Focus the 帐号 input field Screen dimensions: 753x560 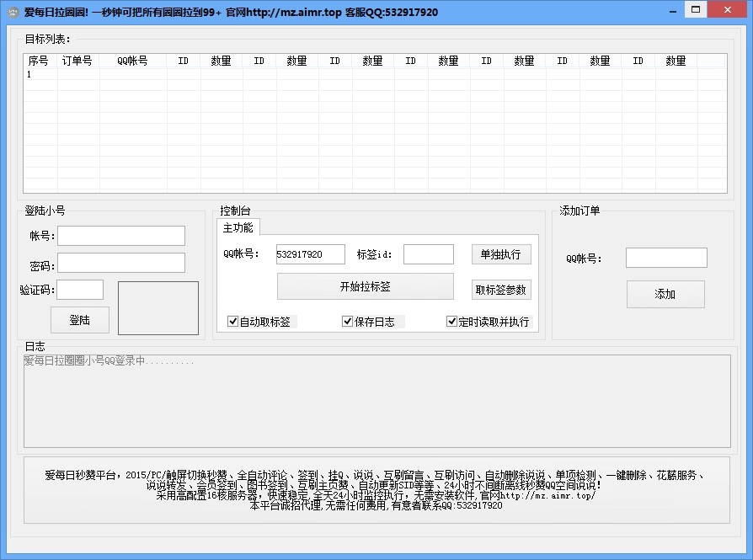pos(121,236)
